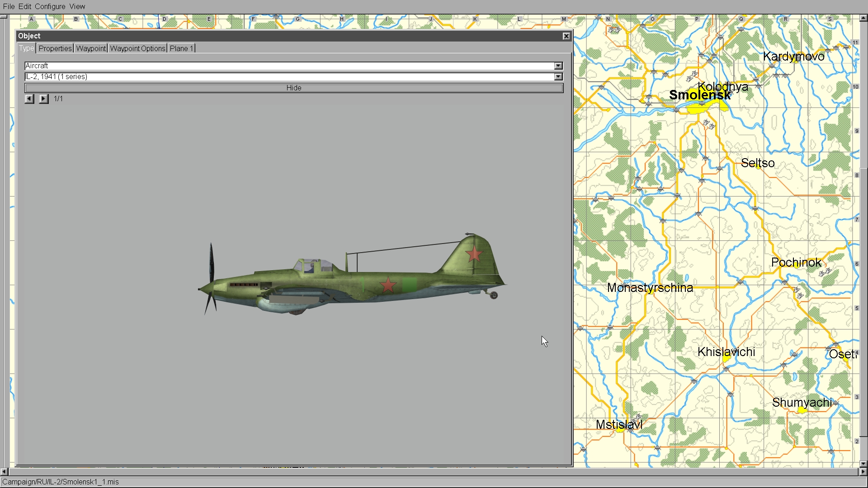
Task: Open the File menu
Action: pos(9,6)
